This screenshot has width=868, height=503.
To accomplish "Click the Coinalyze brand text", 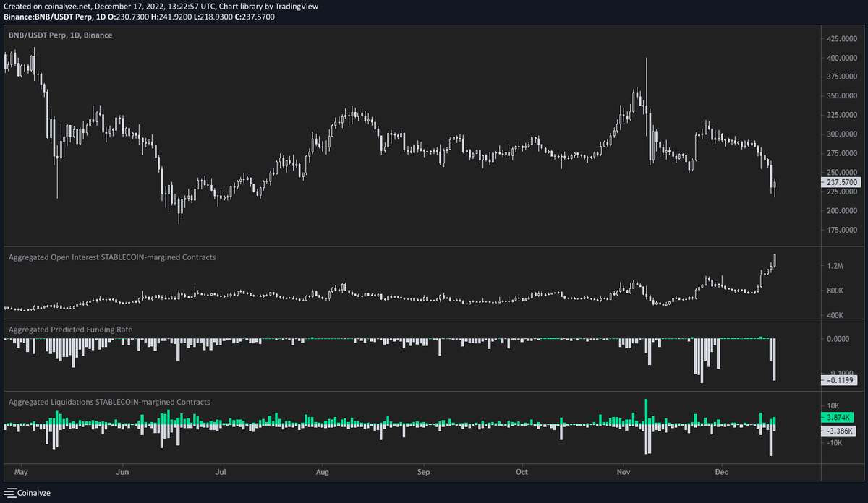I will (x=33, y=493).
